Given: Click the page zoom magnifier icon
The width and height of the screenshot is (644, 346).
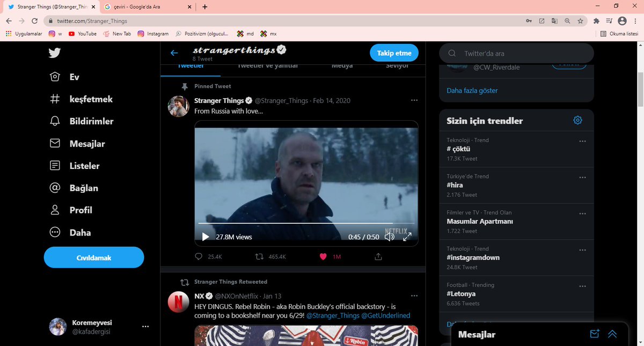Looking at the screenshot, I should click(567, 21).
